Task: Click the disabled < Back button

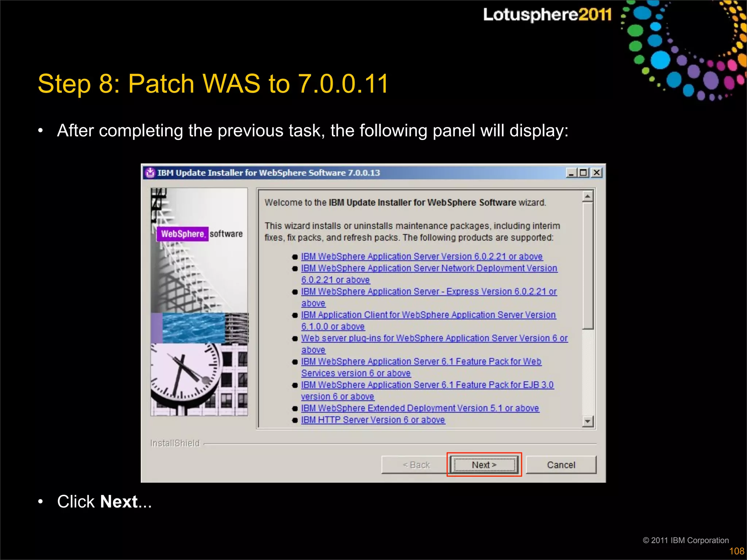Action: tap(416, 465)
